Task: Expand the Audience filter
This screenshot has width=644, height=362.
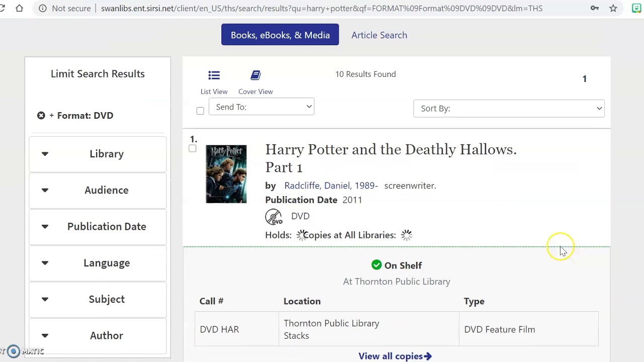Action: pyautogui.click(x=98, y=190)
